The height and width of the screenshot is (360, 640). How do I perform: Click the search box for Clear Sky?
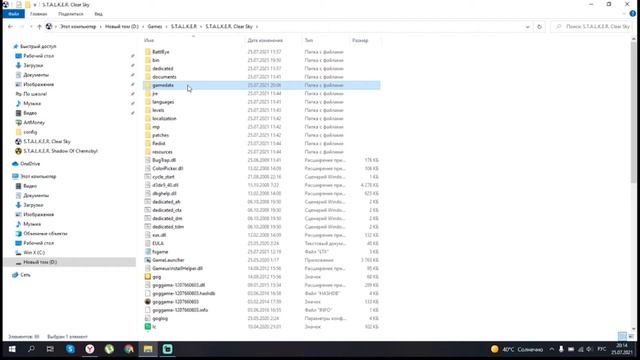click(x=593, y=27)
